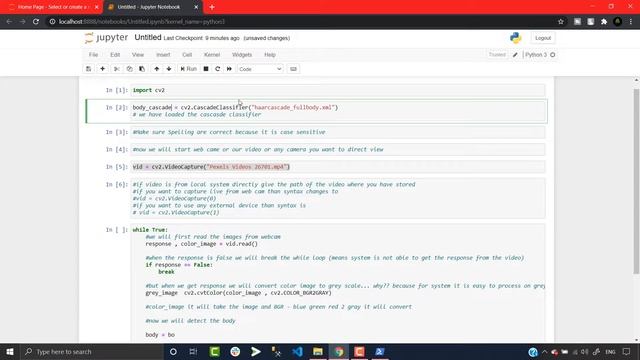Open the Cell menu
This screenshot has width=640, height=360.
tap(187, 55)
